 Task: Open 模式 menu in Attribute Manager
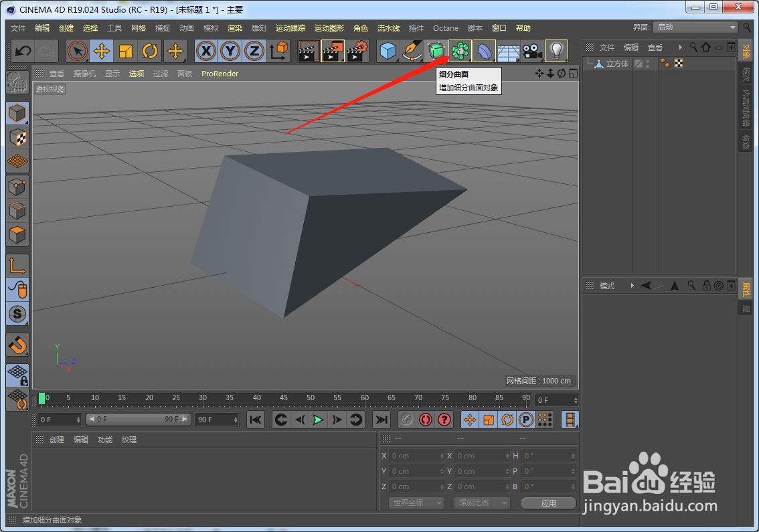coord(607,286)
